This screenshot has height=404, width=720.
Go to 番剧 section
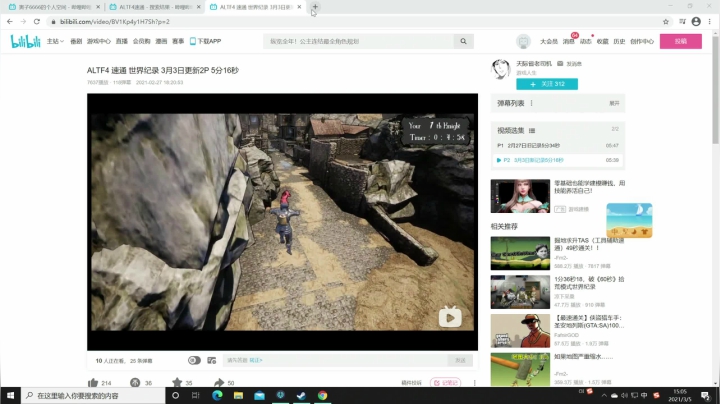click(x=76, y=41)
